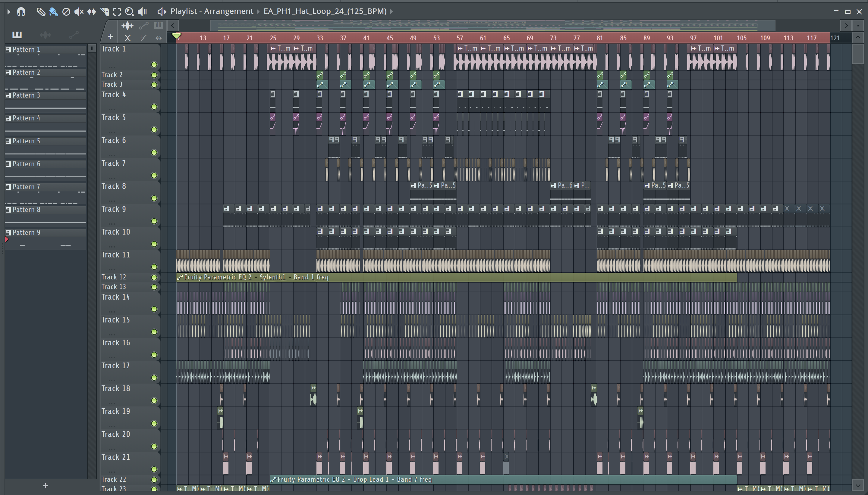Expand Track 4 options via its dots

tap(112, 109)
